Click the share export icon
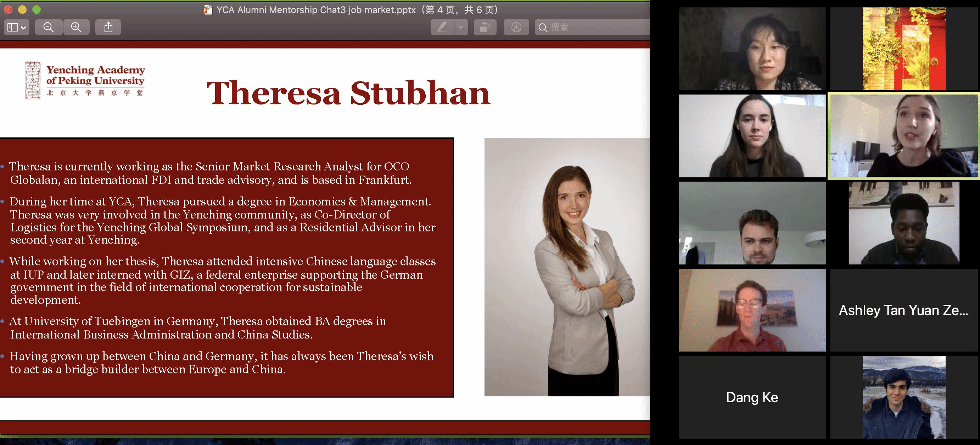Image resolution: width=980 pixels, height=445 pixels. pyautogui.click(x=108, y=27)
